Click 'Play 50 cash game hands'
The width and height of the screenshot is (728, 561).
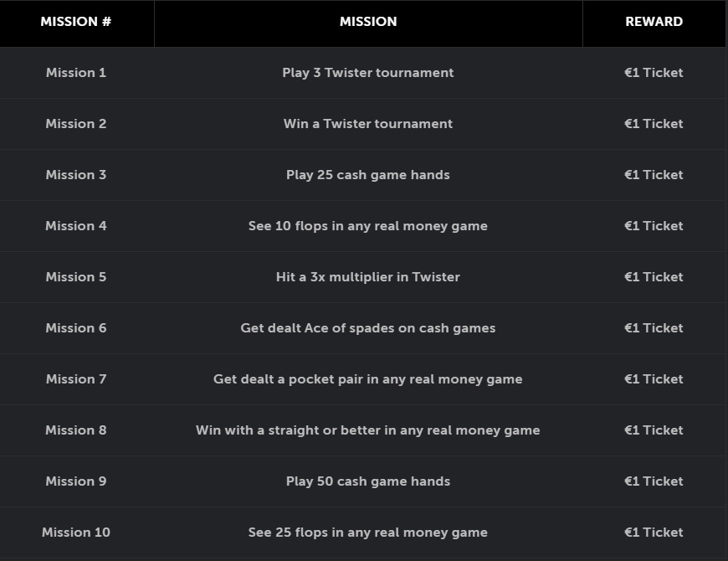click(x=367, y=481)
